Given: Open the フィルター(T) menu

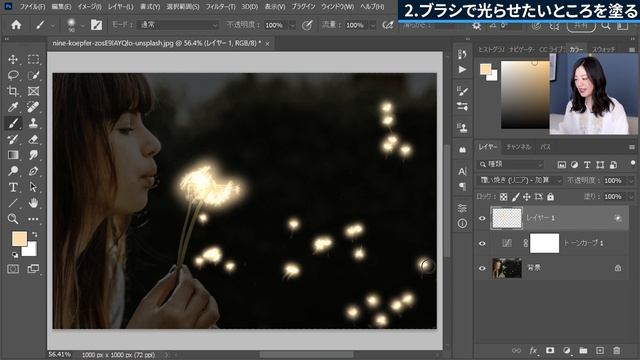Looking at the screenshot, I should [220, 7].
